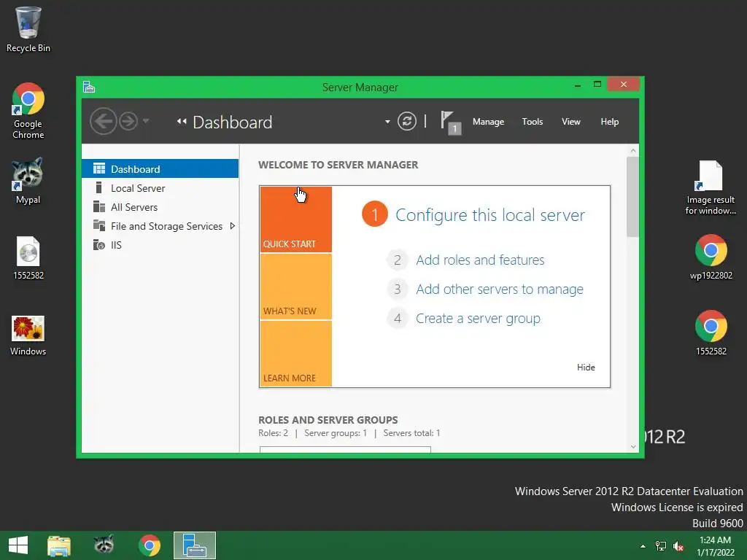Click Add other servers to manage
This screenshot has height=560, width=747.
[x=499, y=289]
